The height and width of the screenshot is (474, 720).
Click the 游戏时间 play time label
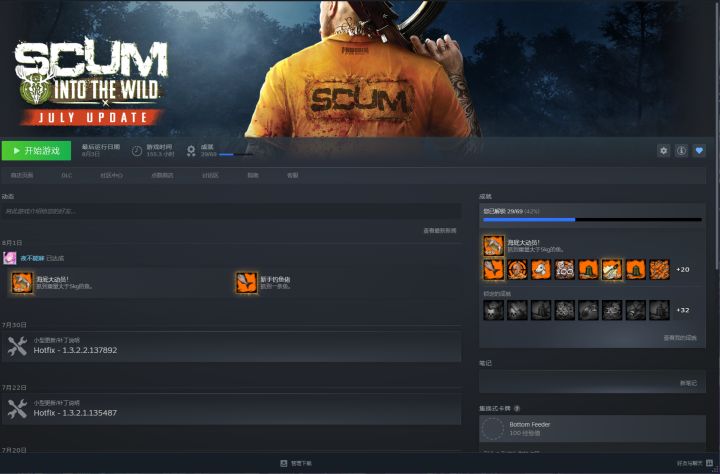(x=159, y=147)
